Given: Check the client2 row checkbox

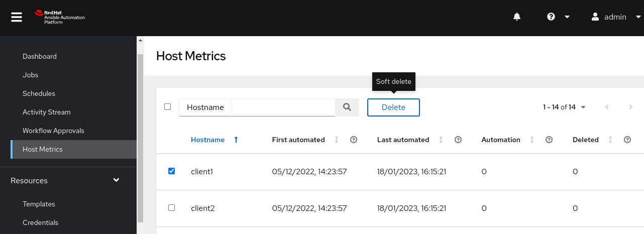Looking at the screenshot, I should pos(171,207).
